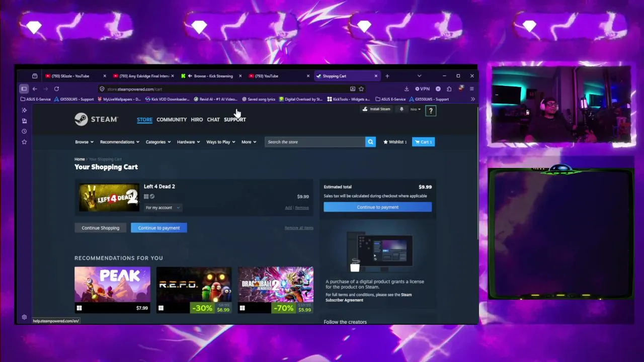
Task: Show more bookmarks with double chevron
Action: [x=472, y=99]
